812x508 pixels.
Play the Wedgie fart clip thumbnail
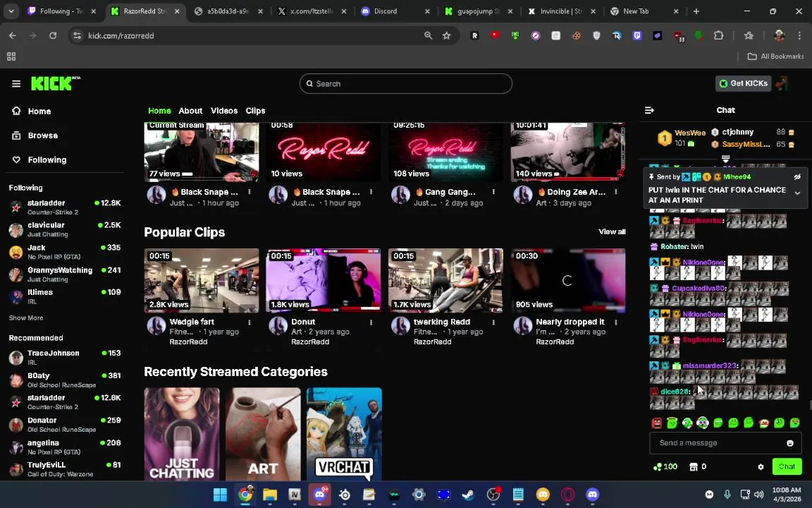pyautogui.click(x=202, y=280)
